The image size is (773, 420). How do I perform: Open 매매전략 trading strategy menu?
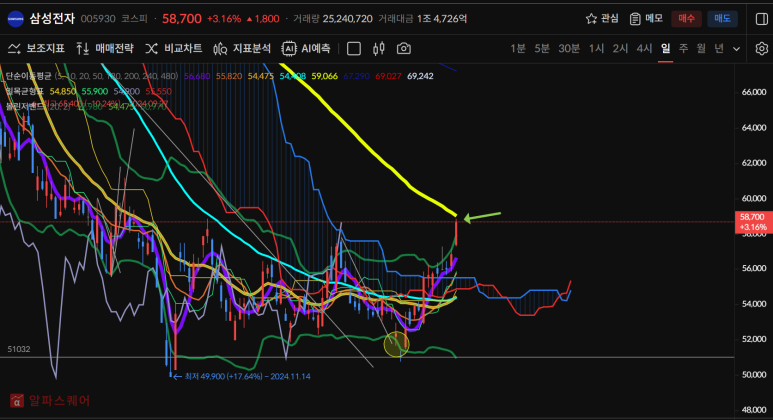point(105,48)
